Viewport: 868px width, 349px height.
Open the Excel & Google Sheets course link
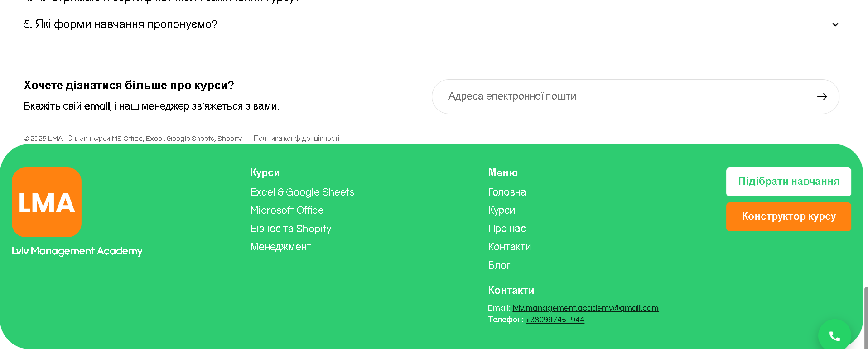click(302, 192)
